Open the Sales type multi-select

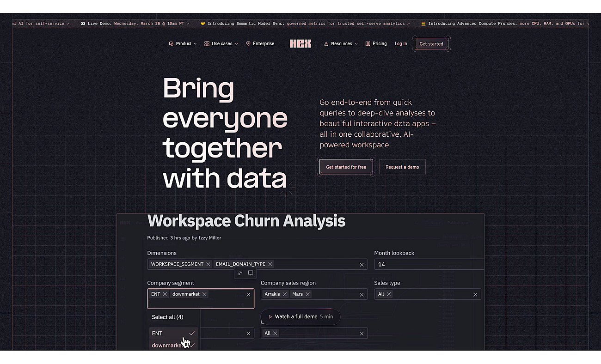tap(428, 294)
